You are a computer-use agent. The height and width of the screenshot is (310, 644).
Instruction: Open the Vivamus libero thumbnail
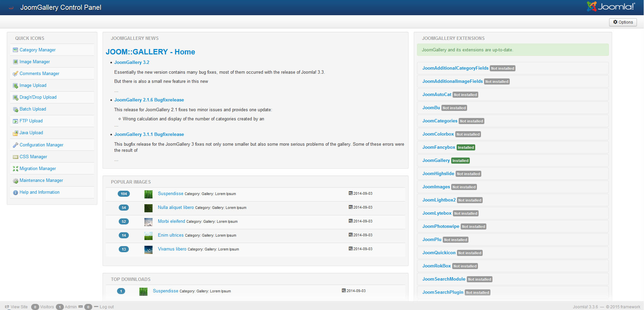[x=148, y=249]
